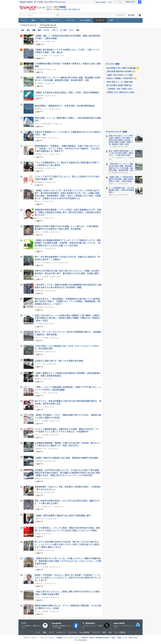Open ランキング in the main navigation bar
This screenshot has width=161, height=644.
coord(100,20)
